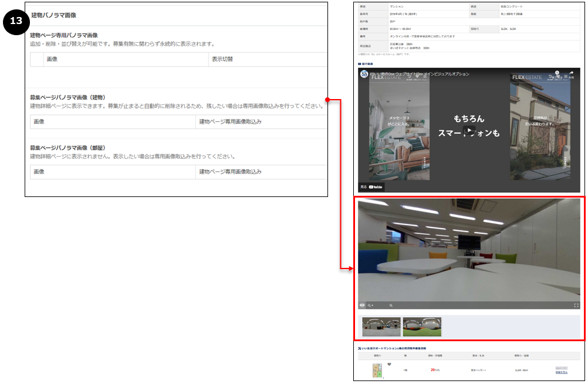This screenshot has height=384, width=588.
Task: Click 建物ページ専用画像取込 header in building section
Action: [230, 121]
